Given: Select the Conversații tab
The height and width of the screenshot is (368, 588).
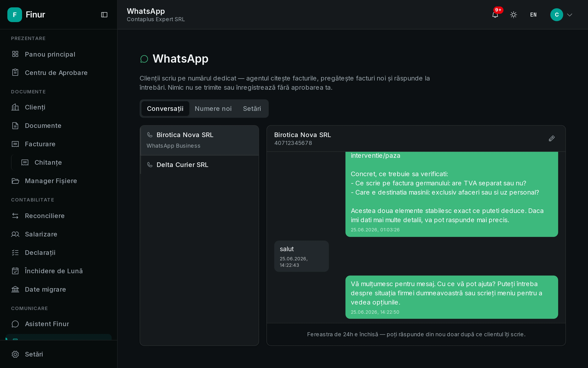Looking at the screenshot, I should [165, 109].
